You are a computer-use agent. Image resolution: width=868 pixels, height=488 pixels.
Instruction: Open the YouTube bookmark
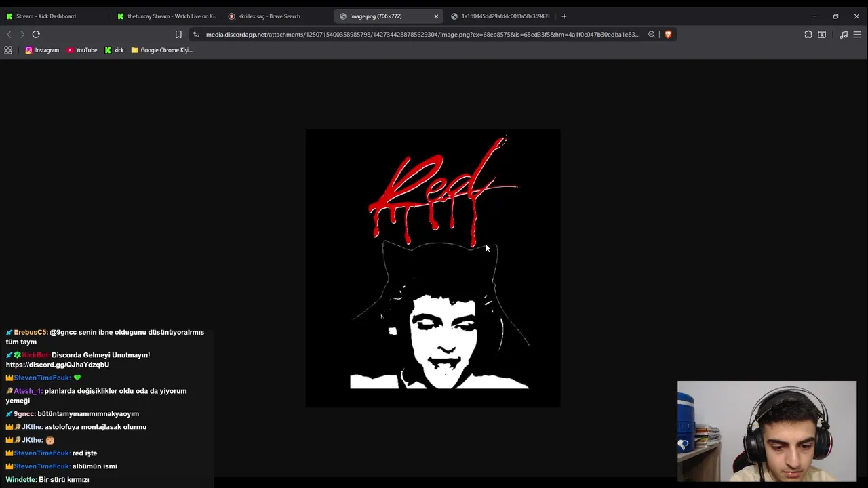pyautogui.click(x=82, y=50)
